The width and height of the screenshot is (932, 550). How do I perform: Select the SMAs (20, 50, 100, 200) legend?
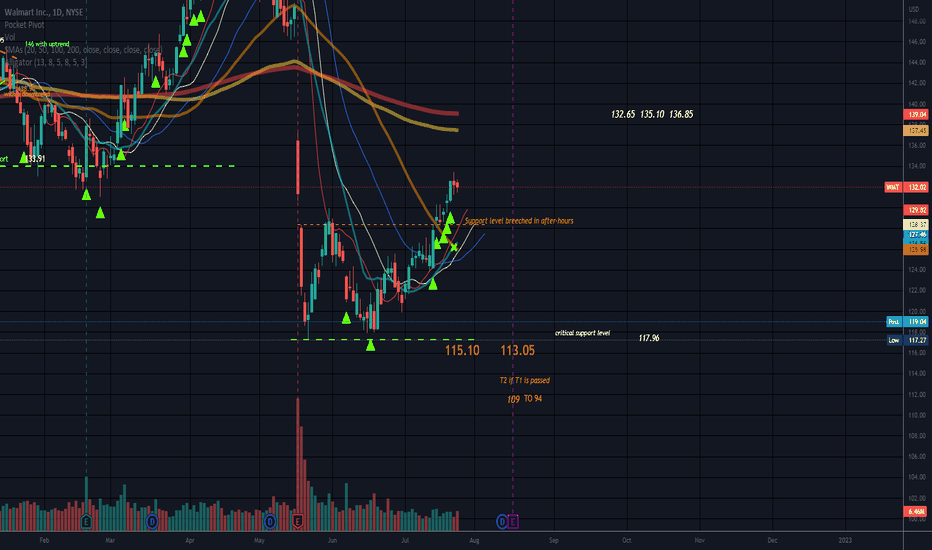pos(83,50)
